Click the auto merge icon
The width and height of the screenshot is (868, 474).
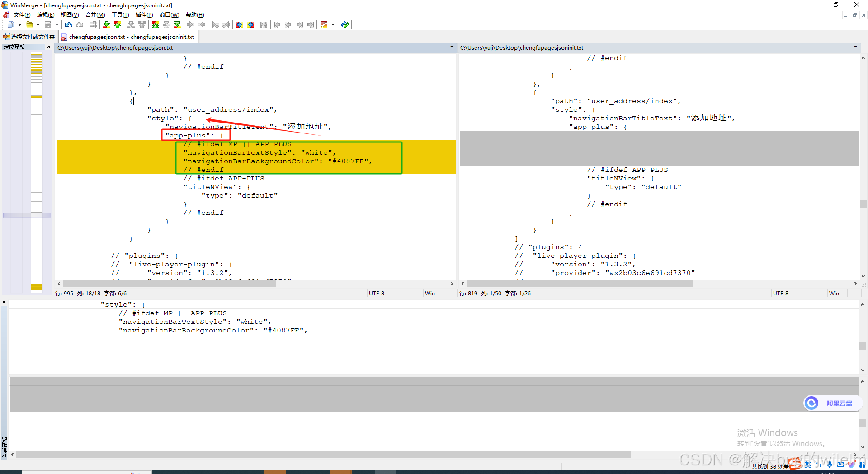264,25
